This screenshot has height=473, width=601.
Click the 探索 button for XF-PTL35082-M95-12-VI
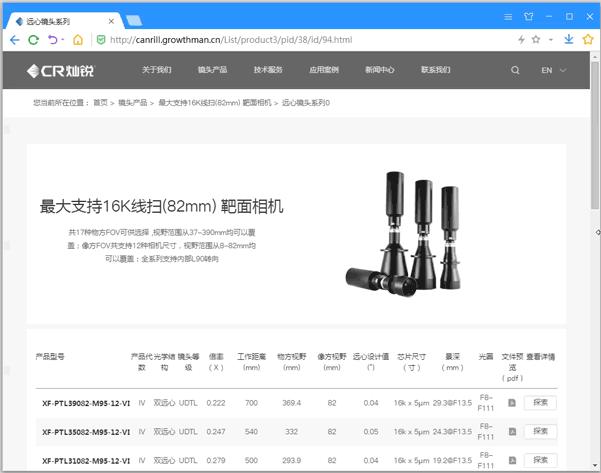(540, 432)
